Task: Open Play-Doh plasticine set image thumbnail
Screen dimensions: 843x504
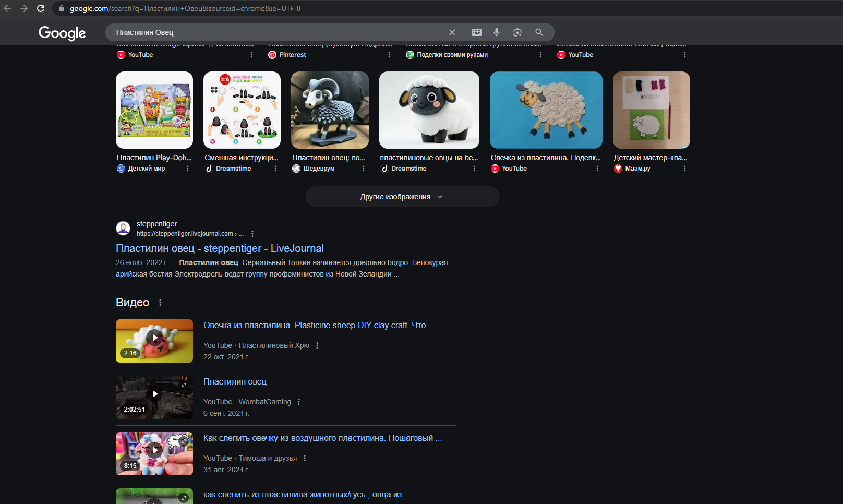Action: tap(154, 110)
